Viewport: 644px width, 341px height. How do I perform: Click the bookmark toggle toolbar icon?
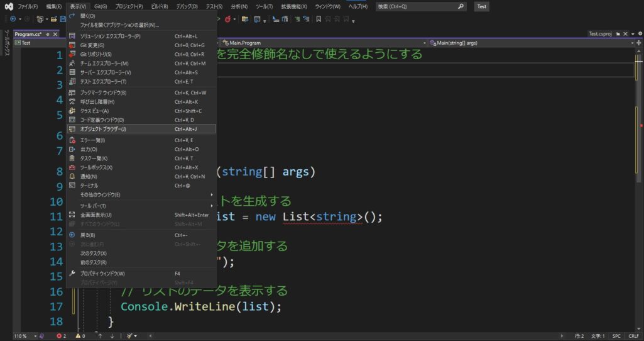[x=319, y=19]
